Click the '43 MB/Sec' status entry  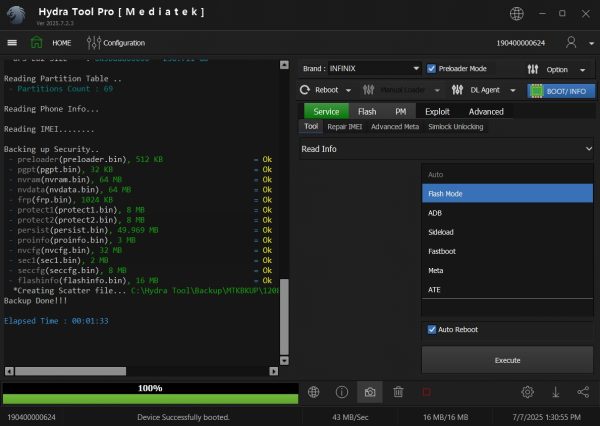tap(350, 417)
